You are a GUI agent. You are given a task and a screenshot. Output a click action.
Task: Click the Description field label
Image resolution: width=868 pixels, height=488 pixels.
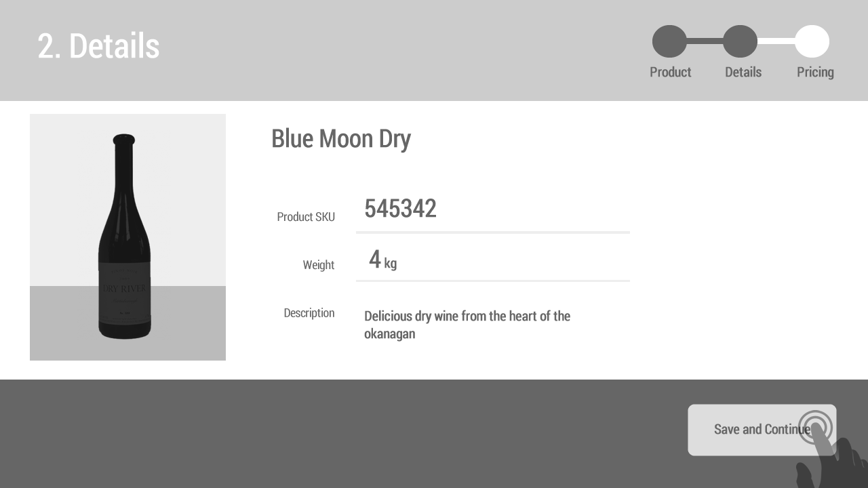coord(309,313)
